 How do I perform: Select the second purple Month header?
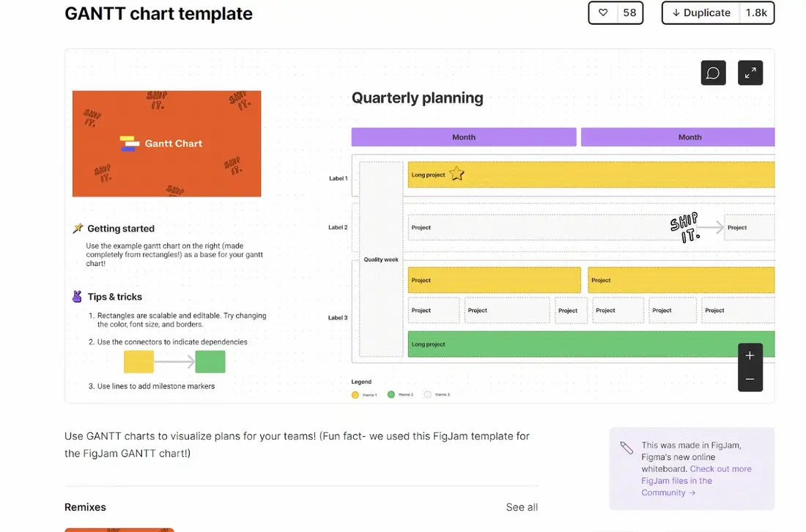[678, 137]
